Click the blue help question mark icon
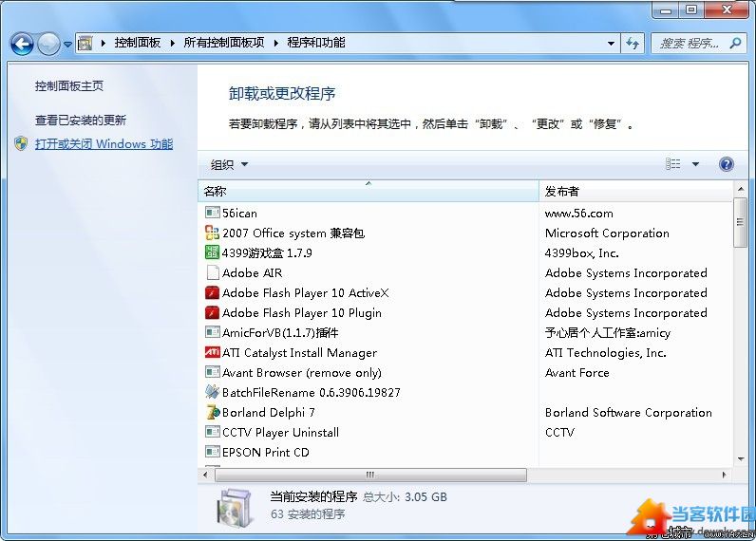This screenshot has height=541, width=756. (x=727, y=164)
